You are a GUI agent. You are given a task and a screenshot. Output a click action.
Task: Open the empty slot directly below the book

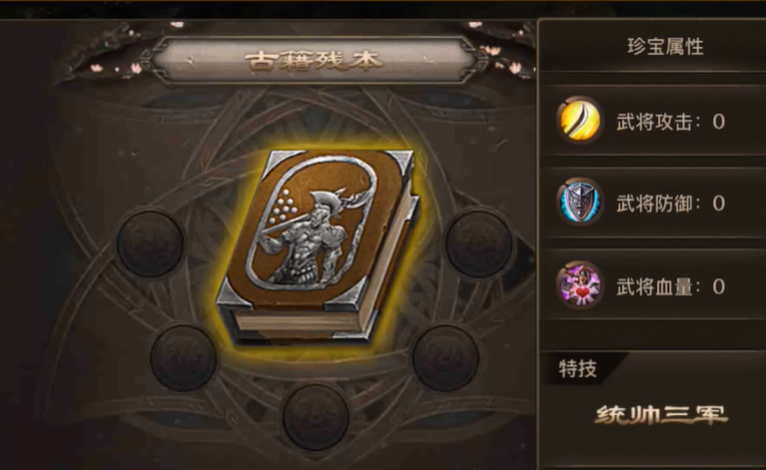(x=316, y=417)
